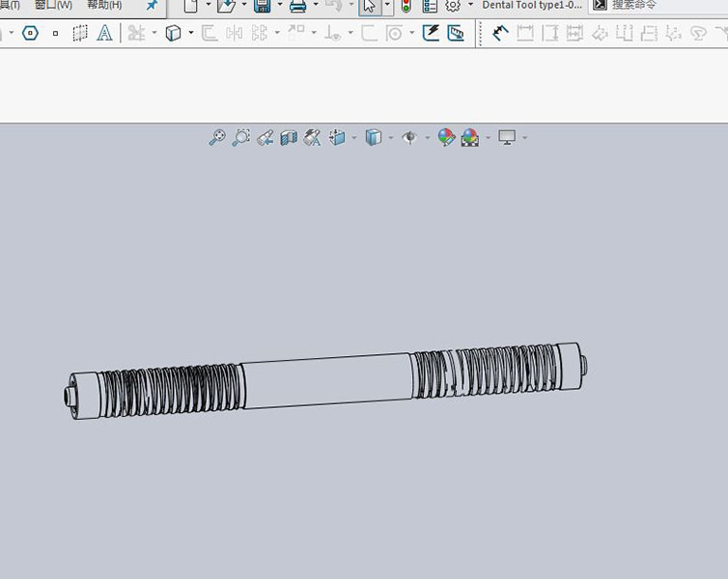Click the Save disk icon
Image resolution: width=728 pixels, height=579 pixels.
pyautogui.click(x=262, y=6)
